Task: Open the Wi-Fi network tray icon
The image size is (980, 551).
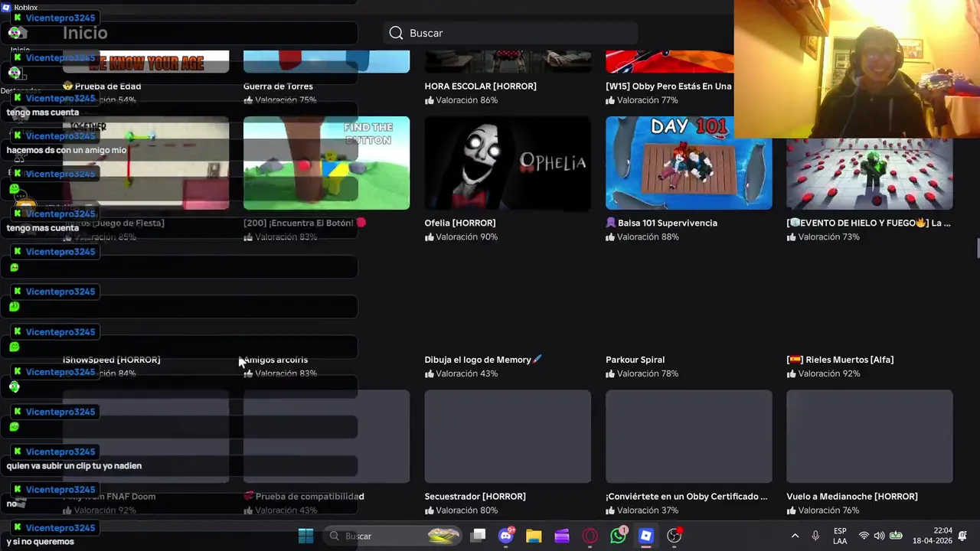Action: click(x=864, y=536)
